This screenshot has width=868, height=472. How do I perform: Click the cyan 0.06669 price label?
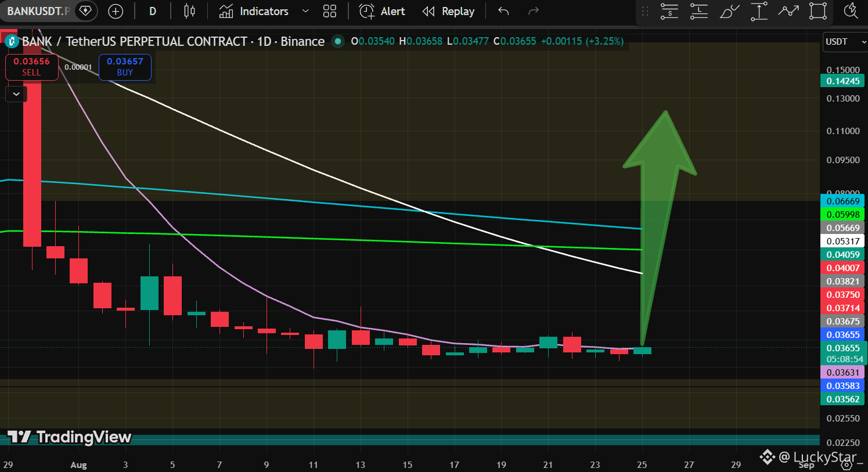click(x=843, y=201)
